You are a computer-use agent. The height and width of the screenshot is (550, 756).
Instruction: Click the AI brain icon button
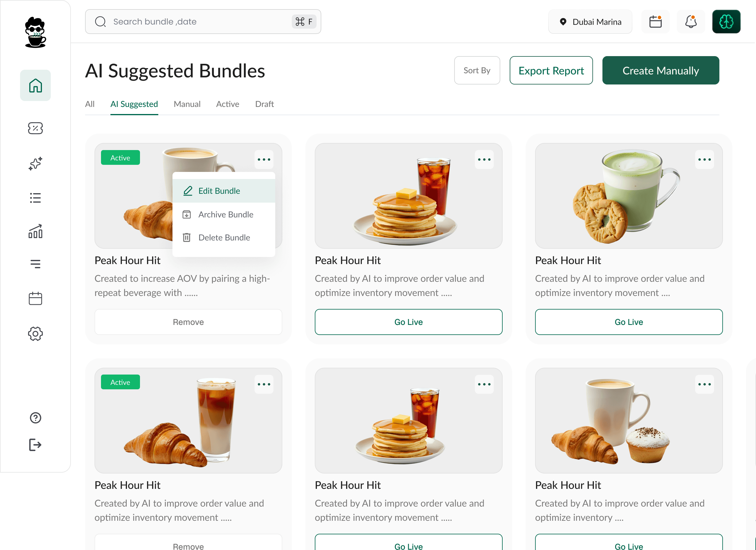coord(726,22)
